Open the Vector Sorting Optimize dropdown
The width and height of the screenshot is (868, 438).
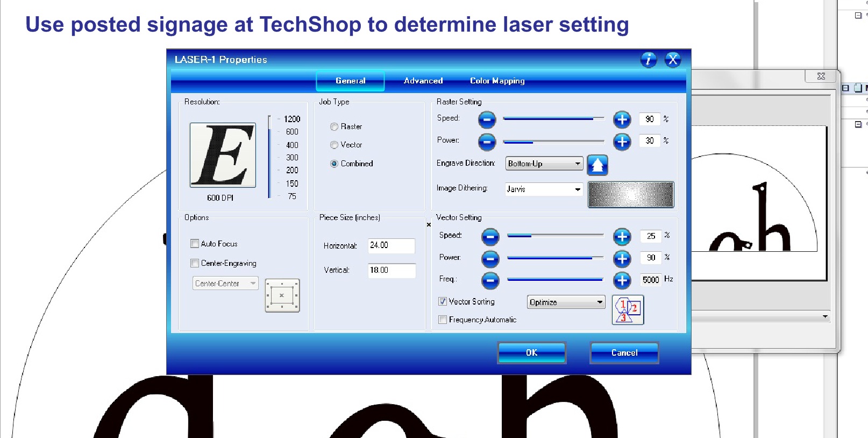pos(566,302)
